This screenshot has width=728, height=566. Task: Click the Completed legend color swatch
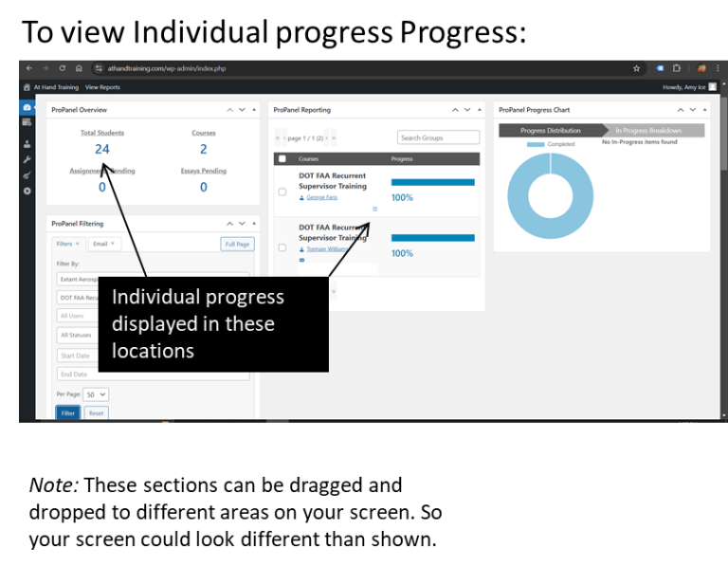point(536,144)
